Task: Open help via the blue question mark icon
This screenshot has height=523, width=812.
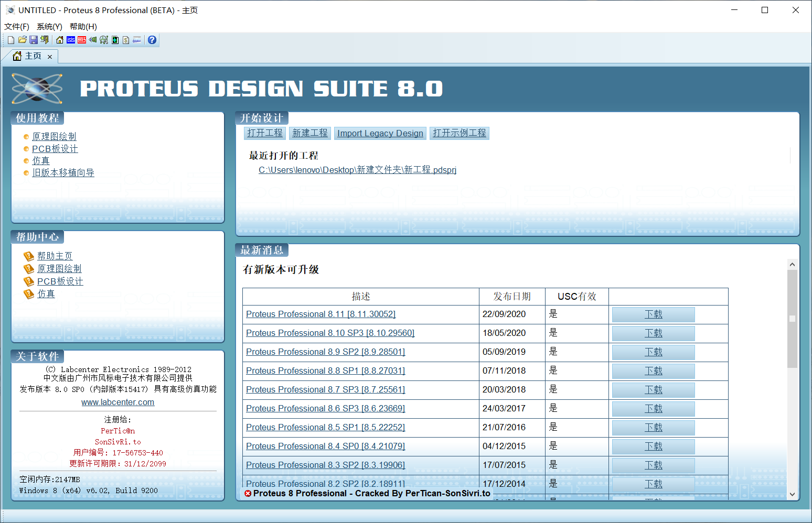Action: tap(152, 39)
